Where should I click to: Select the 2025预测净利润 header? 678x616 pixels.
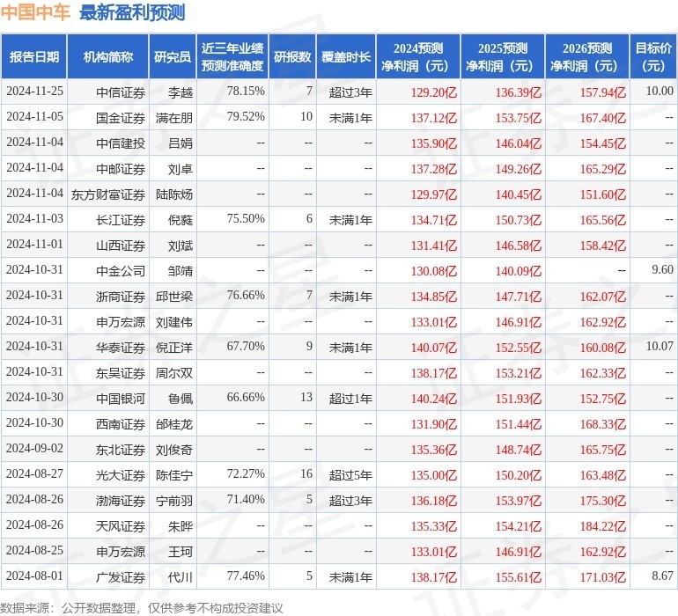pos(503,56)
